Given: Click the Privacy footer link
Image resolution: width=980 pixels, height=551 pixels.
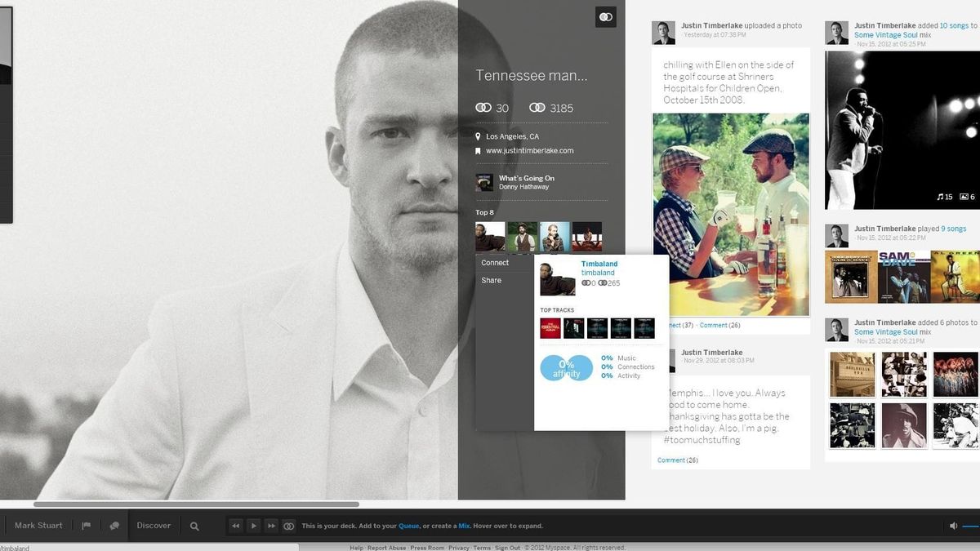Looking at the screenshot, I should point(459,548).
